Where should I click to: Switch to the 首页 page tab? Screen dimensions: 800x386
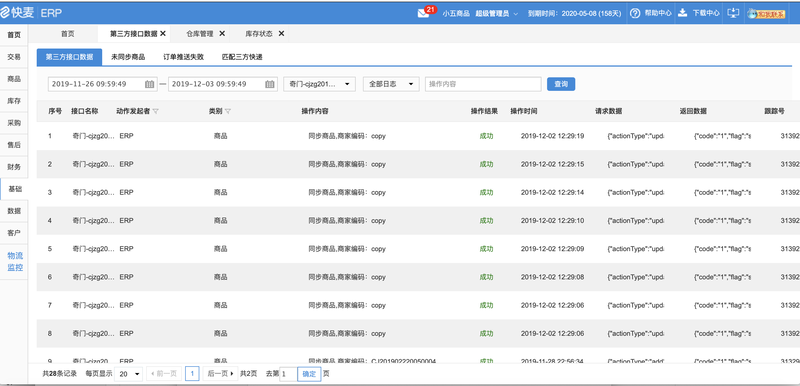tap(68, 34)
